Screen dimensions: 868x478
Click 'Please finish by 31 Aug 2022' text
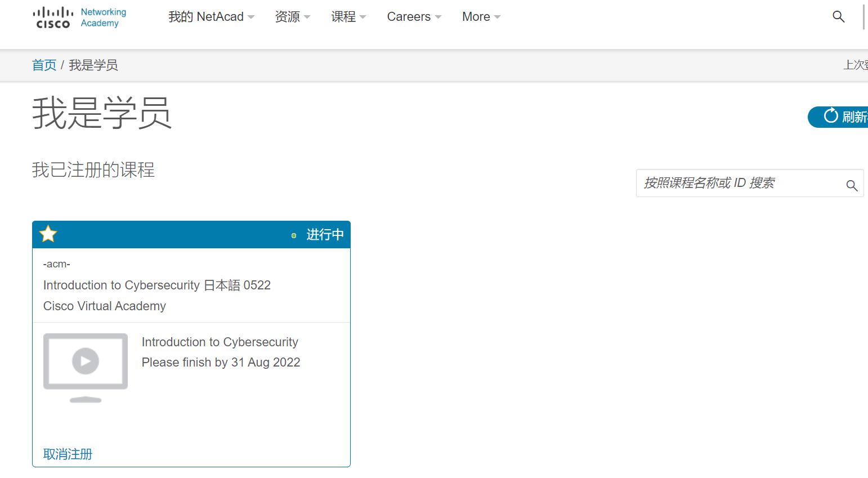pos(221,362)
